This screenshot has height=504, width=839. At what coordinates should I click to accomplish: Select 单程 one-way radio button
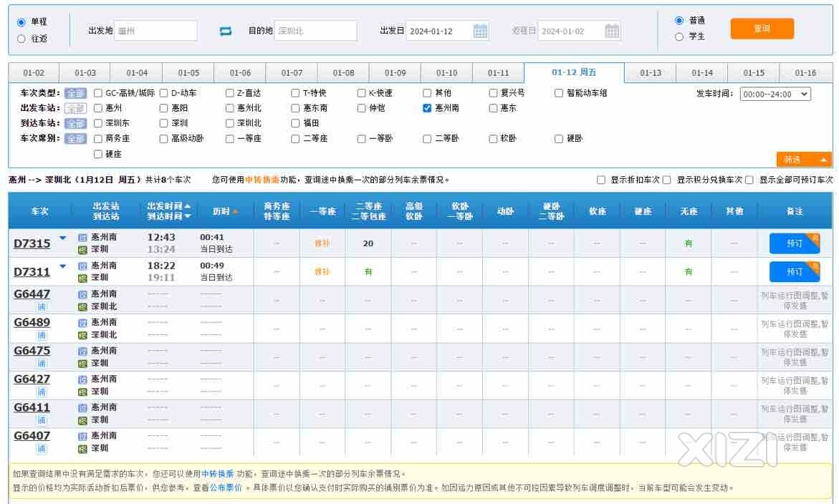21,22
